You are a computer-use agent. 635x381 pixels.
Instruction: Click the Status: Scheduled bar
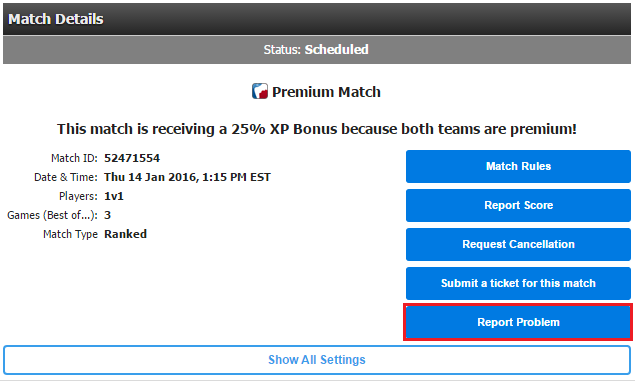[x=317, y=49]
